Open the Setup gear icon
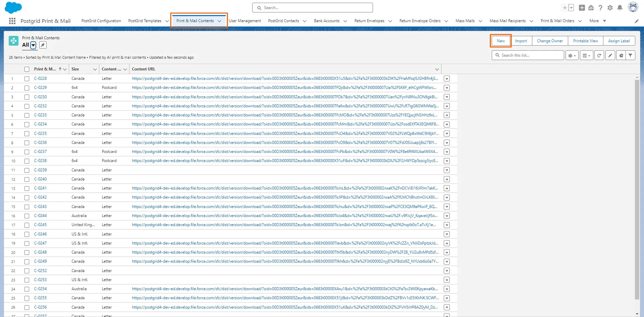The image size is (644, 317). click(610, 8)
